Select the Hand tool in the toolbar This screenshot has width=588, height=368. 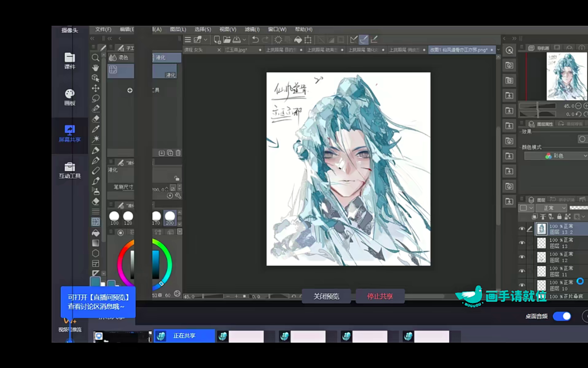(x=95, y=68)
